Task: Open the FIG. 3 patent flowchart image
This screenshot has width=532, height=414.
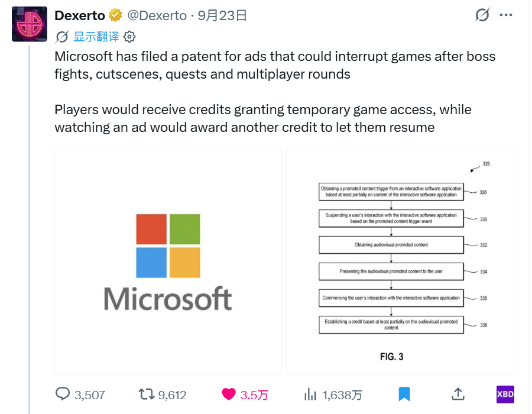Action: click(x=400, y=261)
